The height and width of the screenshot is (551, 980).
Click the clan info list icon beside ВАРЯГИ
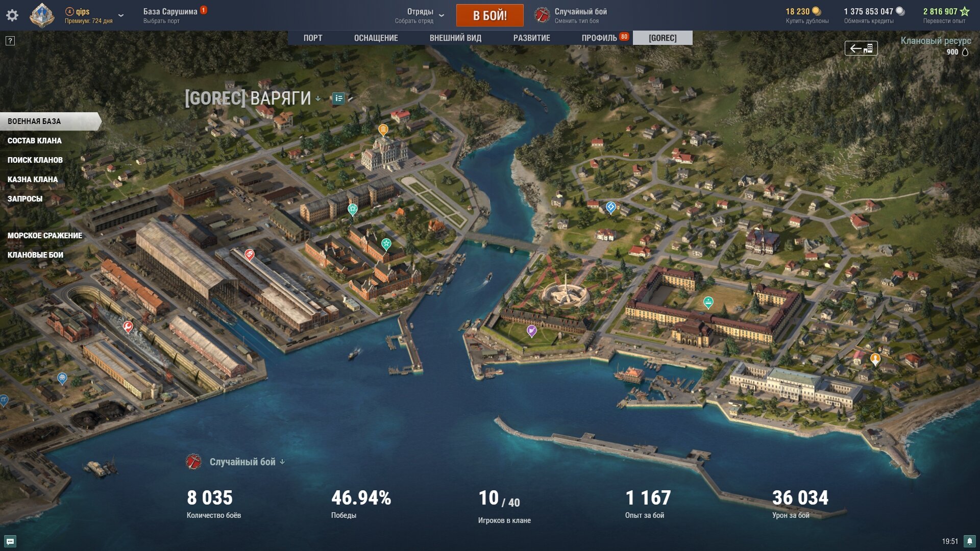tap(338, 98)
